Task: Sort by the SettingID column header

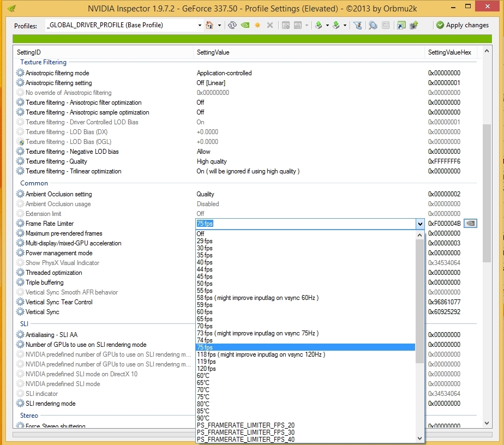Action: pos(103,52)
